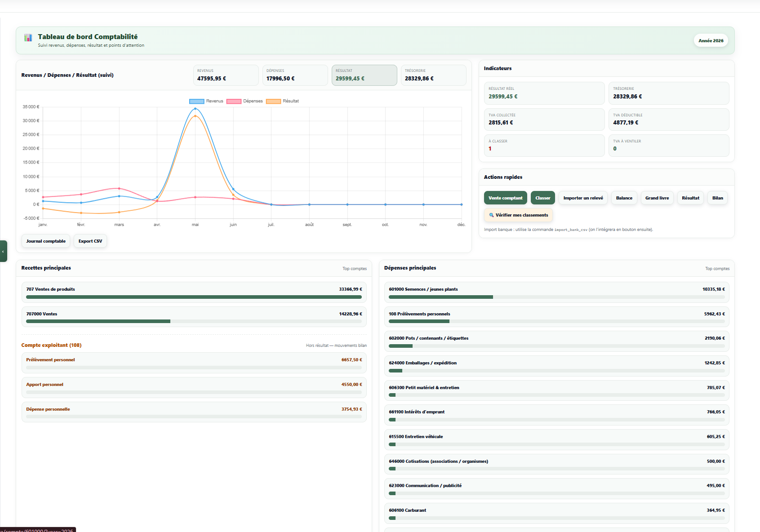This screenshot has height=532, width=760.
Task: Click the Résultat data point for févr.
Action: (x=81, y=213)
